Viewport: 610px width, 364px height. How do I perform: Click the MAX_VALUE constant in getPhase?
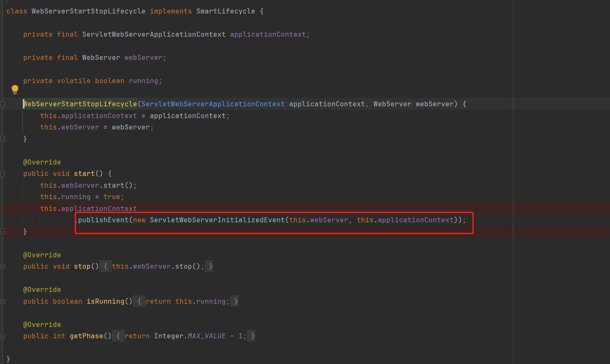click(x=206, y=336)
